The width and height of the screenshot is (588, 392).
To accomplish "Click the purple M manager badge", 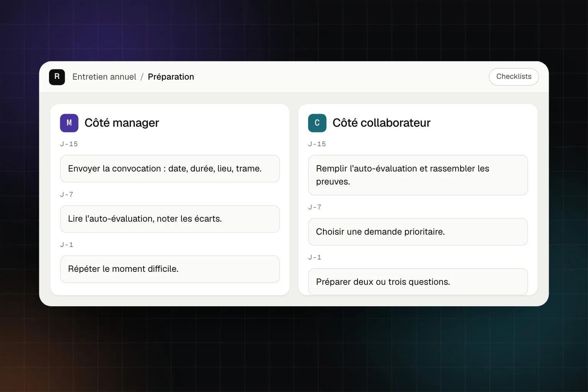I will click(x=69, y=123).
